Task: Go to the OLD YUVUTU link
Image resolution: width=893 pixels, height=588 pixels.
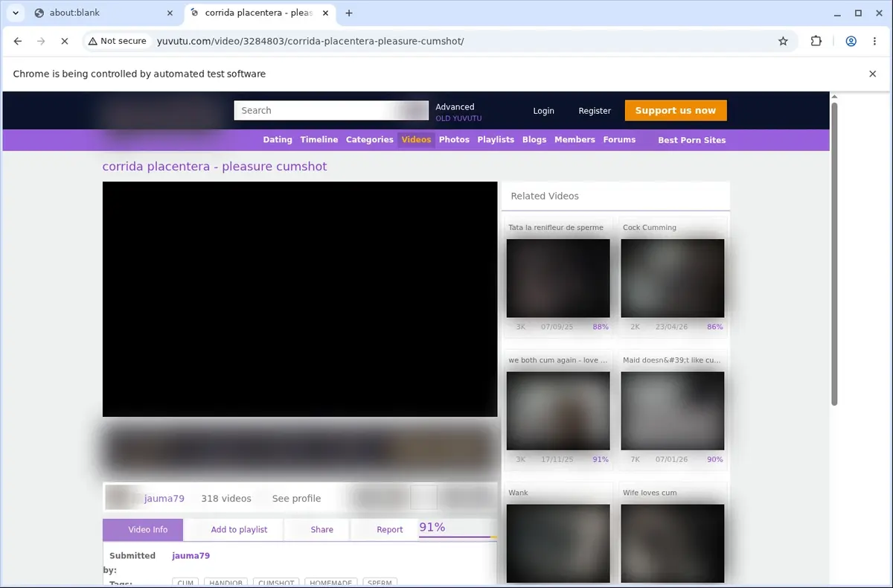Action: [x=458, y=118]
